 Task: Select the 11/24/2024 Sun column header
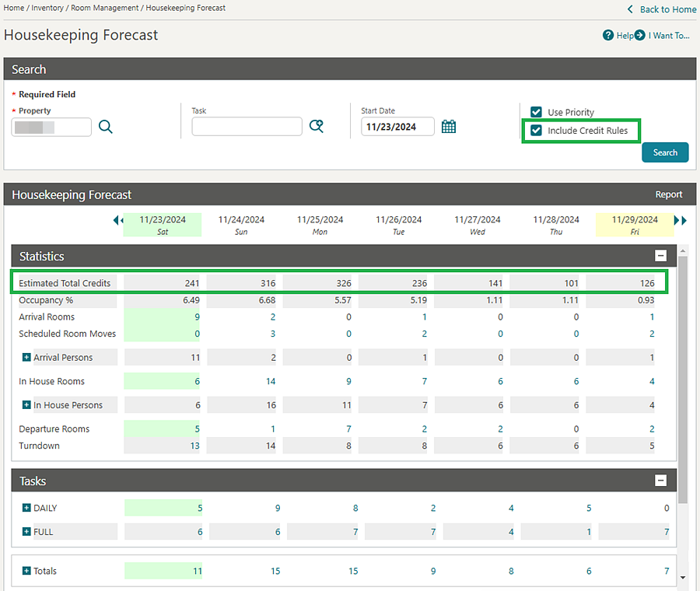(x=241, y=225)
